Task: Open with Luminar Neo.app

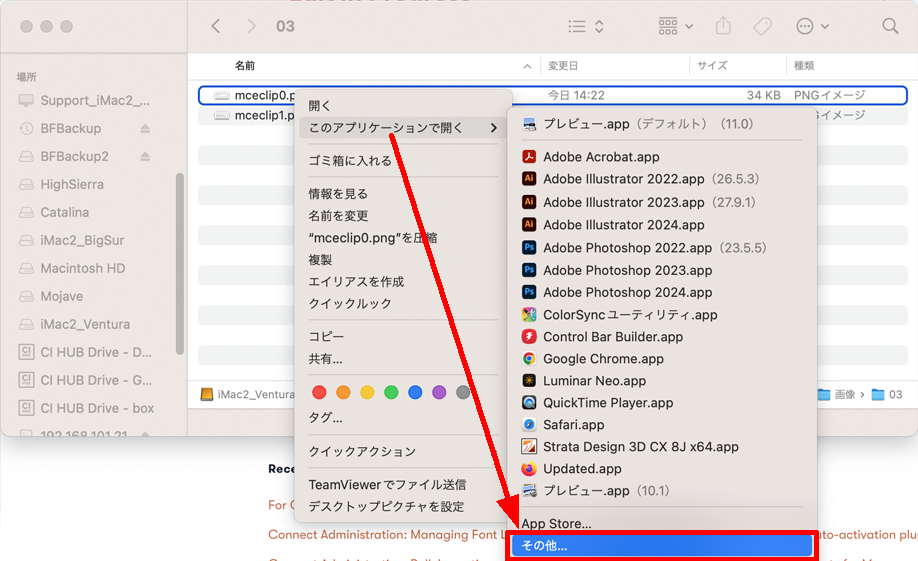Action: pyautogui.click(x=584, y=381)
